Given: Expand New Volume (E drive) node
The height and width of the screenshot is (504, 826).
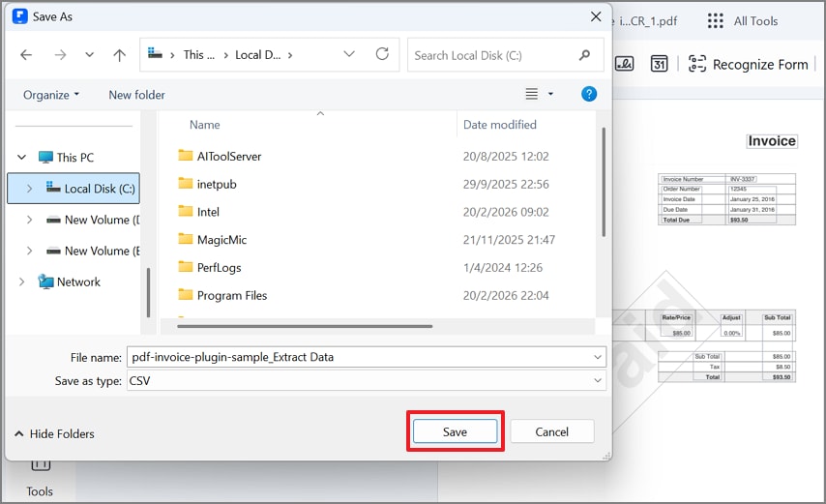Looking at the screenshot, I should point(29,251).
